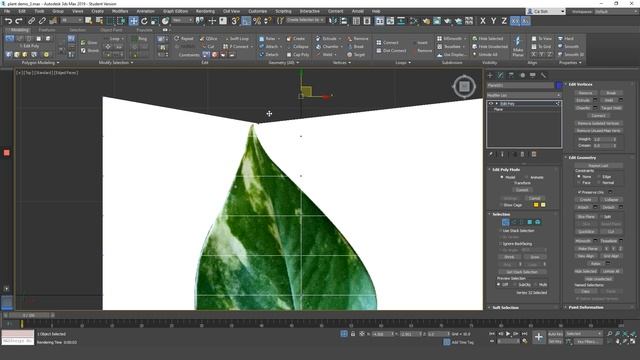Switch to the Freeform ribbon tab
640x360 pixels.
coord(47,30)
